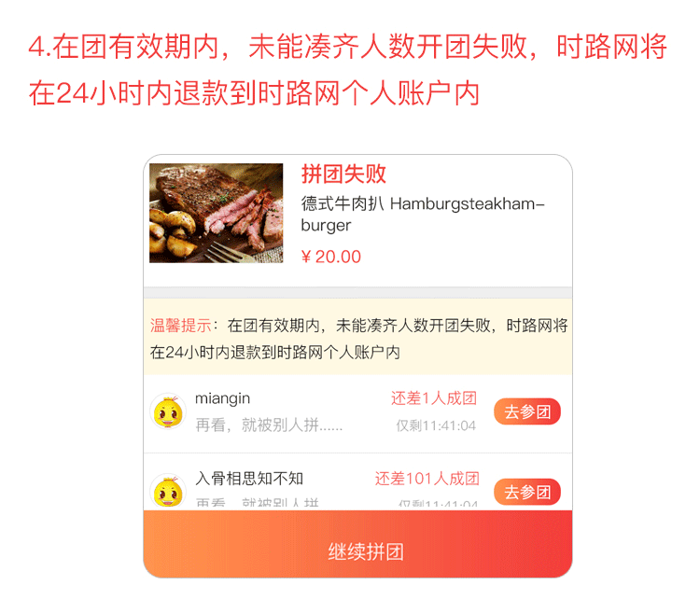The height and width of the screenshot is (613, 700).
Task: Click the 24小时内退款 heading line
Action: (x=254, y=93)
